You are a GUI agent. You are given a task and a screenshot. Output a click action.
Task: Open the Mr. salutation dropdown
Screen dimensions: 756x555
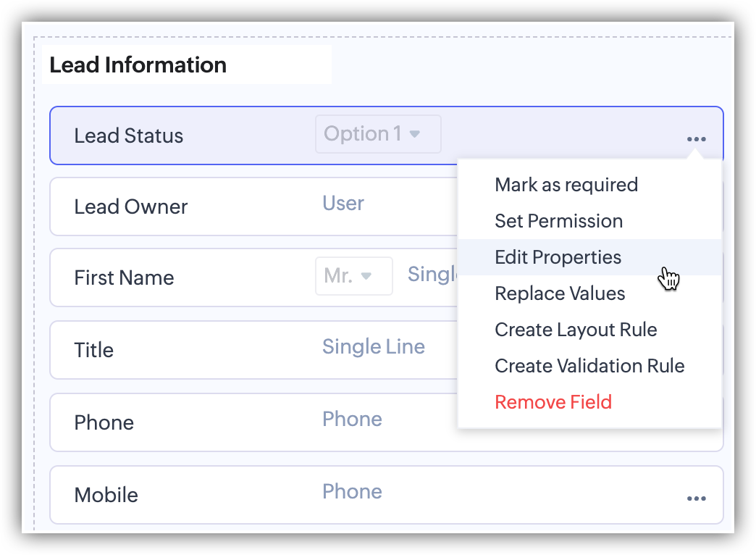pos(353,276)
